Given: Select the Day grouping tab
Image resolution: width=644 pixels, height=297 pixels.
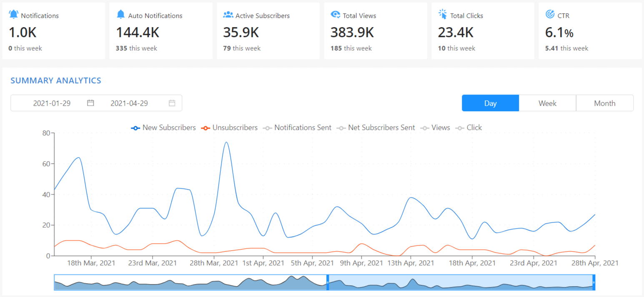Looking at the screenshot, I should 490,103.
